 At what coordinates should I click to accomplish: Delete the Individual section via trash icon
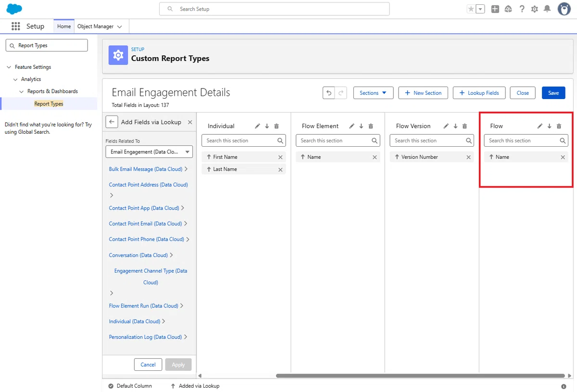[276, 126]
